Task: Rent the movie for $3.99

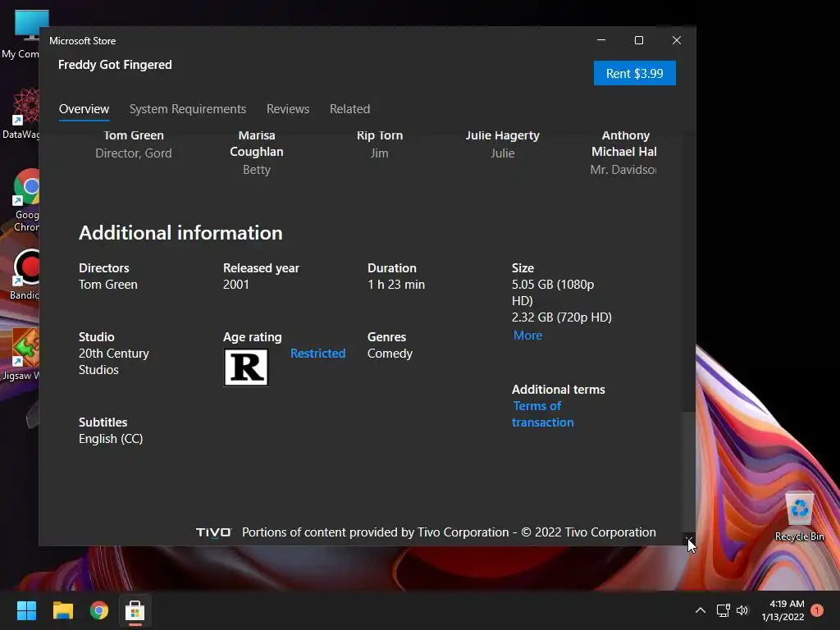Action: click(634, 73)
